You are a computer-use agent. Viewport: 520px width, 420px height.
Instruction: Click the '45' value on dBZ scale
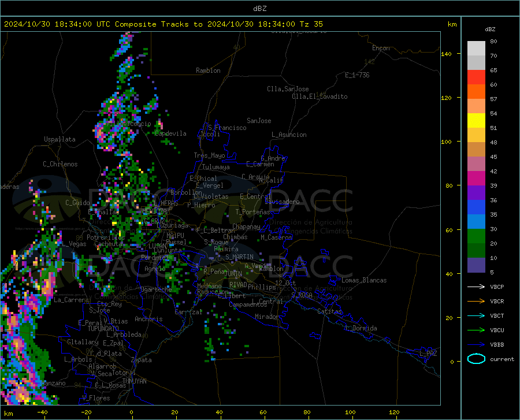[x=493, y=157]
